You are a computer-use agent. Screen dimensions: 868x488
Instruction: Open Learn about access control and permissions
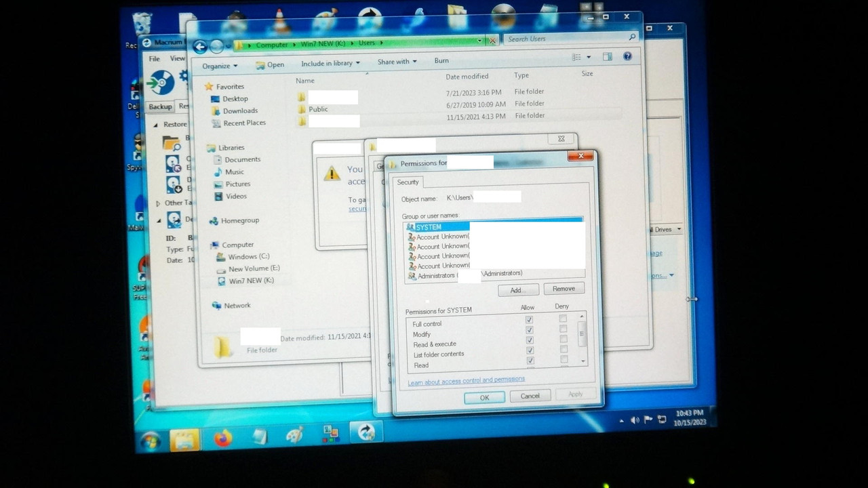pos(466,381)
